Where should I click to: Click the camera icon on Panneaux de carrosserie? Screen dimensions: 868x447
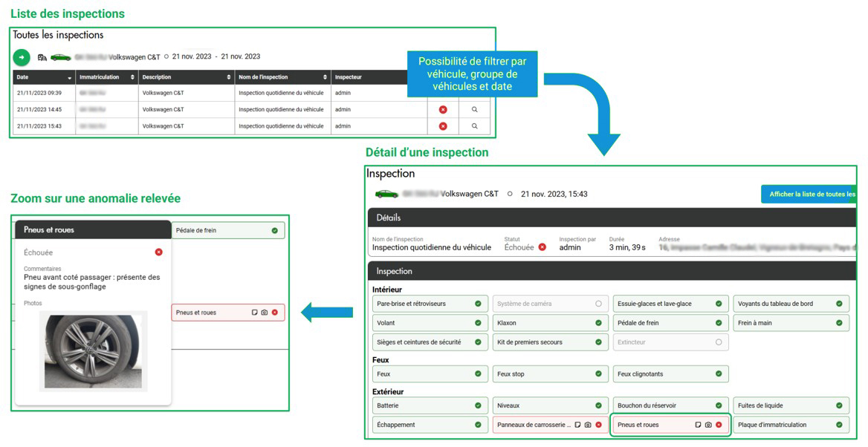pos(588,425)
